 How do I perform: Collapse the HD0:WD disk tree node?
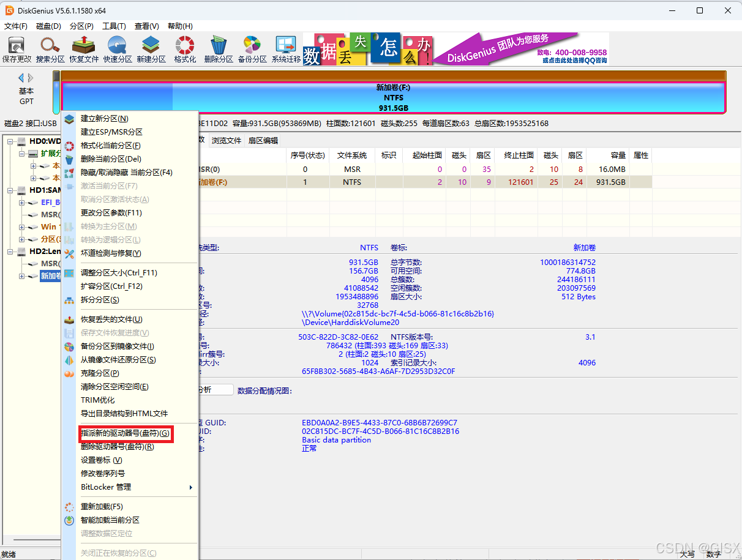pyautogui.click(x=10, y=141)
